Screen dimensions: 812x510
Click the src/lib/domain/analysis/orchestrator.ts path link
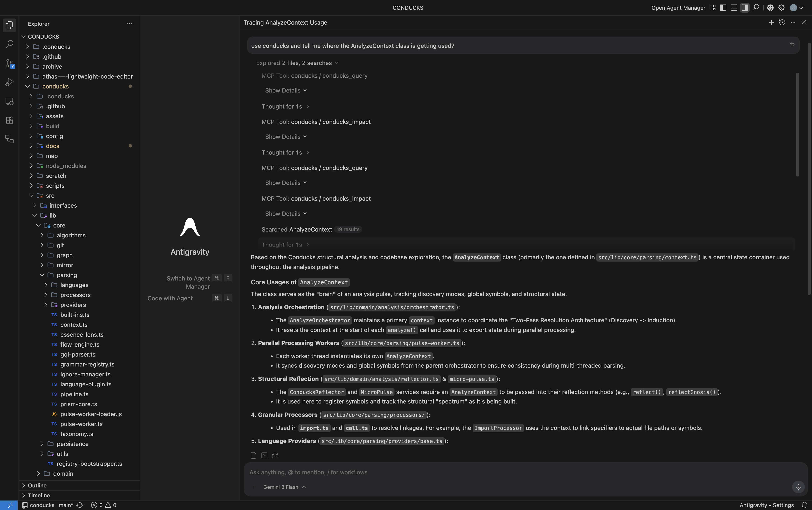coord(392,307)
